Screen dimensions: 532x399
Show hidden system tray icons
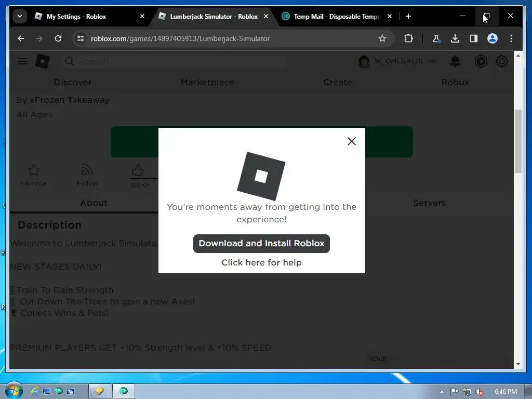click(x=442, y=392)
